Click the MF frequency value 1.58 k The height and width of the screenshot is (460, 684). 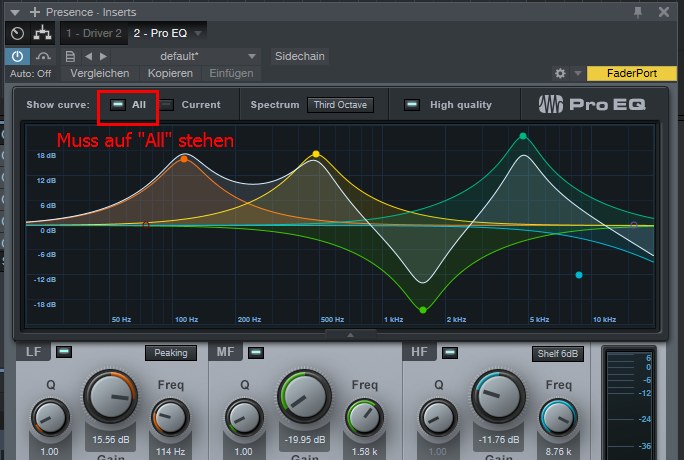364,451
